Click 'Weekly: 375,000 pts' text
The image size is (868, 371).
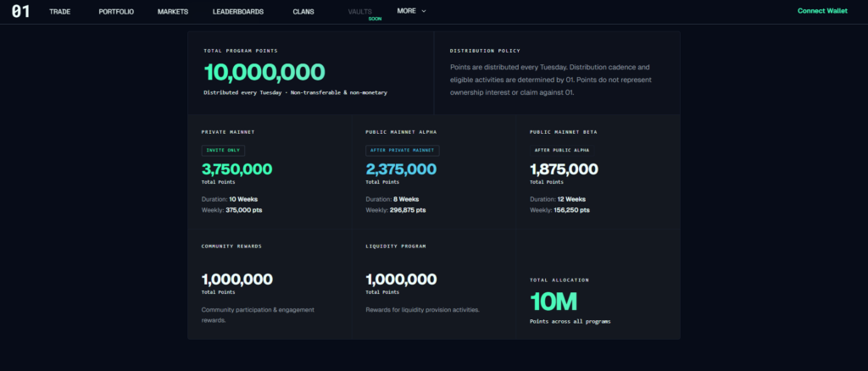pos(231,210)
